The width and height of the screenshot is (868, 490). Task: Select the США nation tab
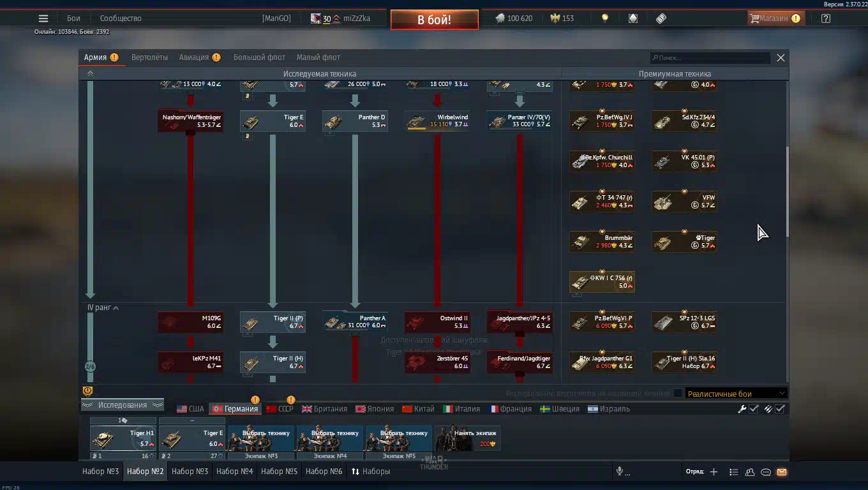(x=190, y=409)
